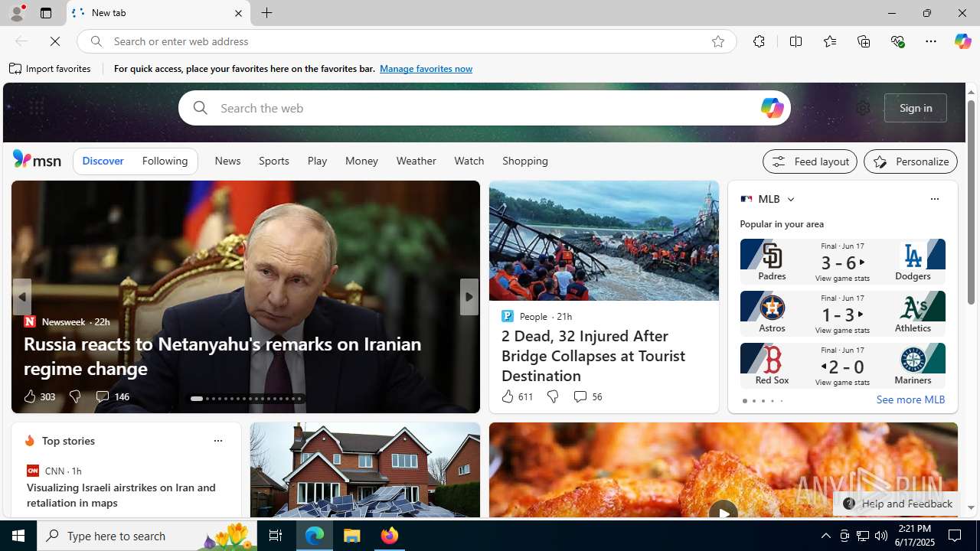Open the apps grid launcher icon
980x551 pixels.
click(x=36, y=108)
